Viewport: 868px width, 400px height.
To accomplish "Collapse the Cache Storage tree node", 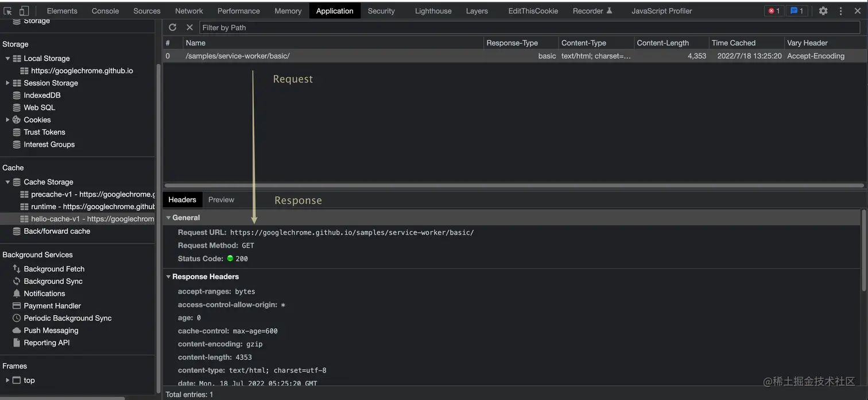I will (7, 182).
